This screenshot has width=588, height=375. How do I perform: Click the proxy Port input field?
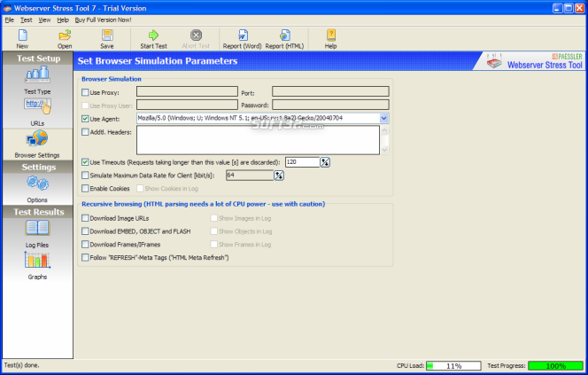coord(330,91)
